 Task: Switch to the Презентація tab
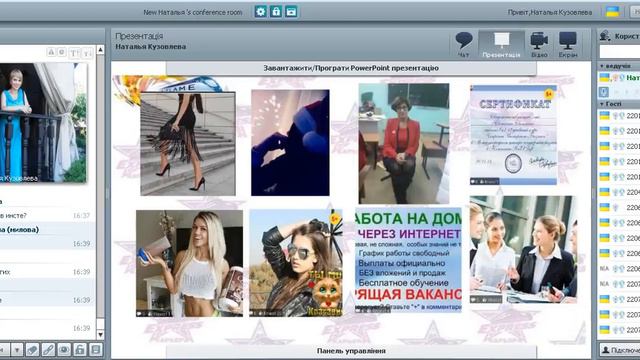(501, 44)
